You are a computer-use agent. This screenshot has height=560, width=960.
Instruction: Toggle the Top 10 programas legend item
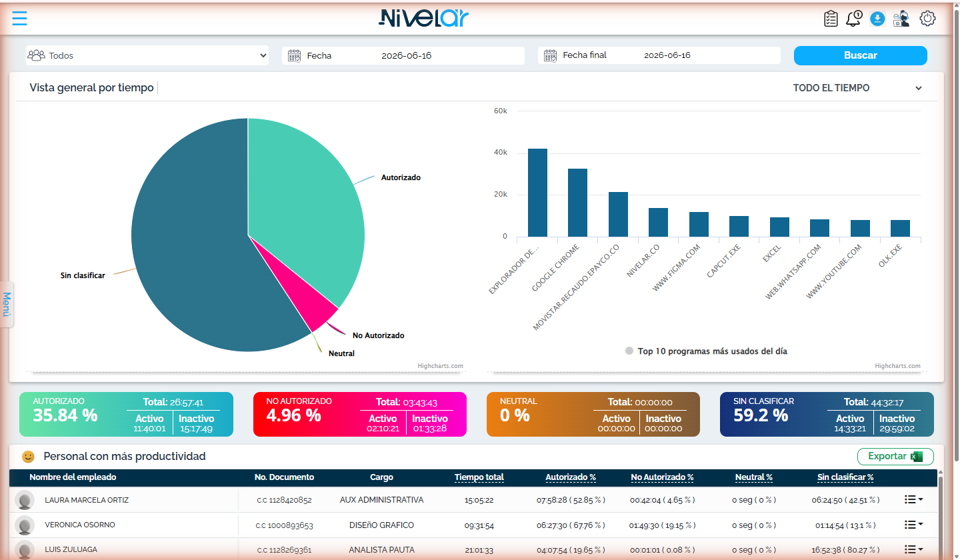[x=706, y=351]
